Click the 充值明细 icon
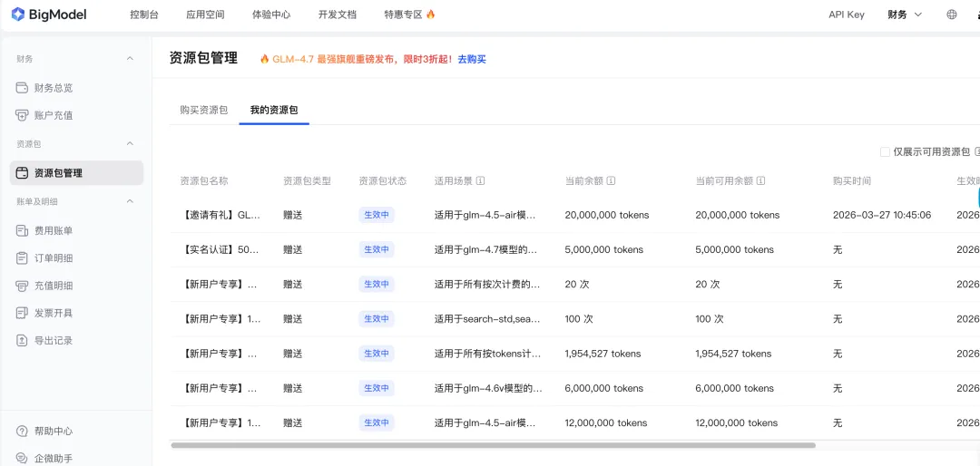Image resolution: width=980 pixels, height=466 pixels. tap(22, 286)
